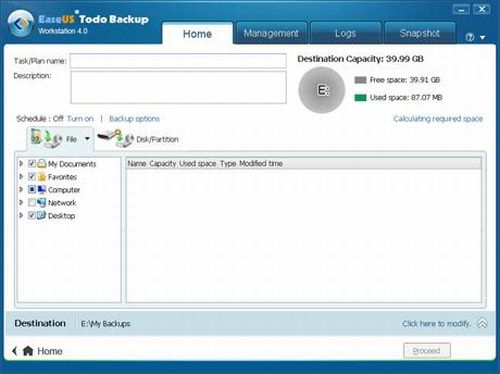Viewport: 500px width, 374px height.
Task: Enable the Network checkbox
Action: click(32, 202)
